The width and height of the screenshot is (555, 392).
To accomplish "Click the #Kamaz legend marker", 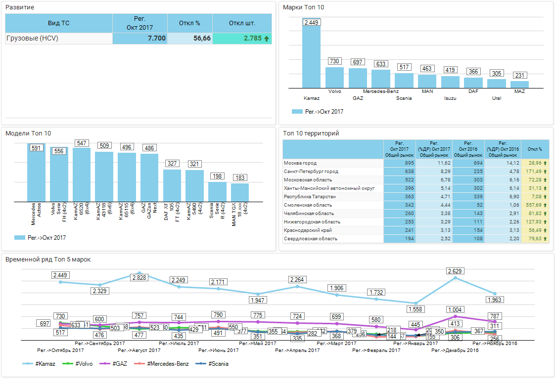I will pos(28,364).
